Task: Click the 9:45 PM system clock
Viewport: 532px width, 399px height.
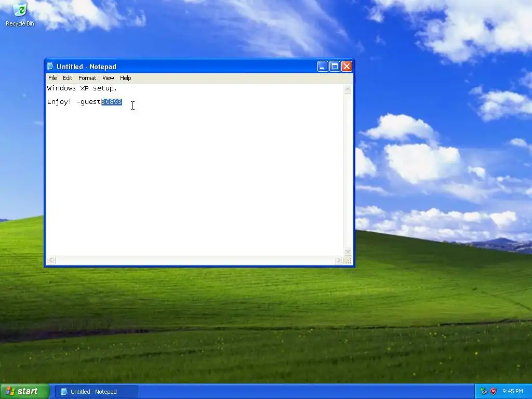Action: coord(513,391)
